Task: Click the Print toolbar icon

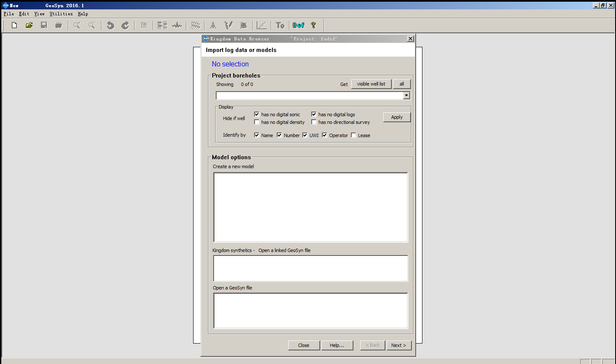Action: (x=59, y=26)
